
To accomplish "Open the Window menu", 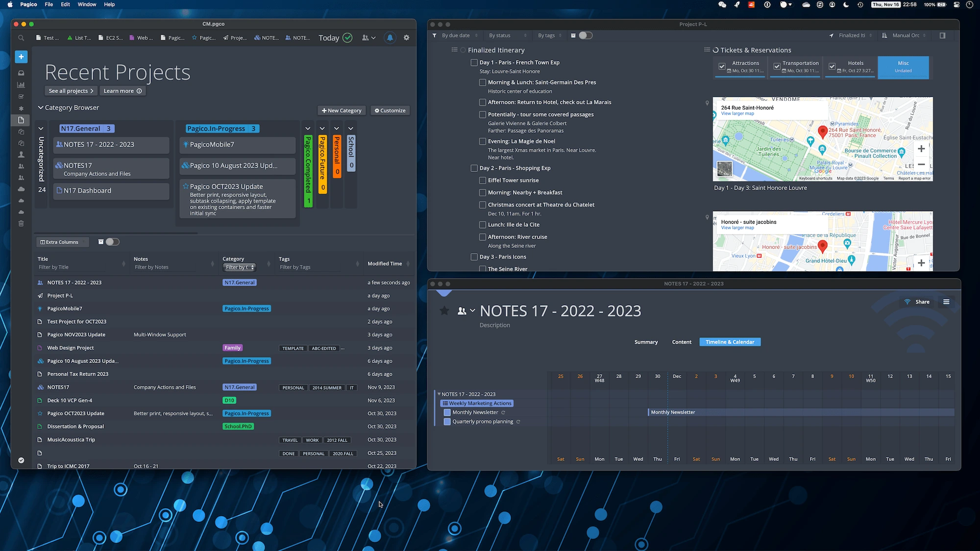I will click(87, 4).
